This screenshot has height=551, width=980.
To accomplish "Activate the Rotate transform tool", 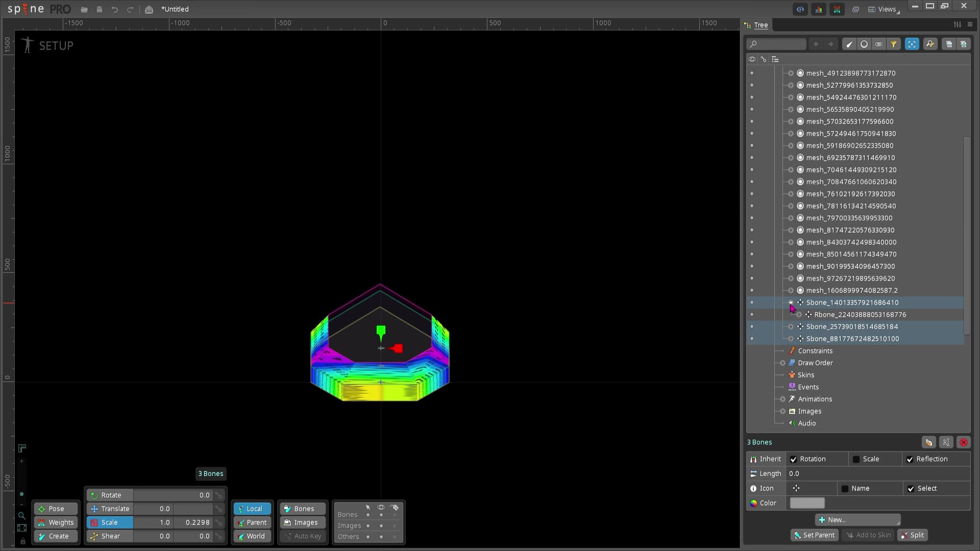I will 110,495.
